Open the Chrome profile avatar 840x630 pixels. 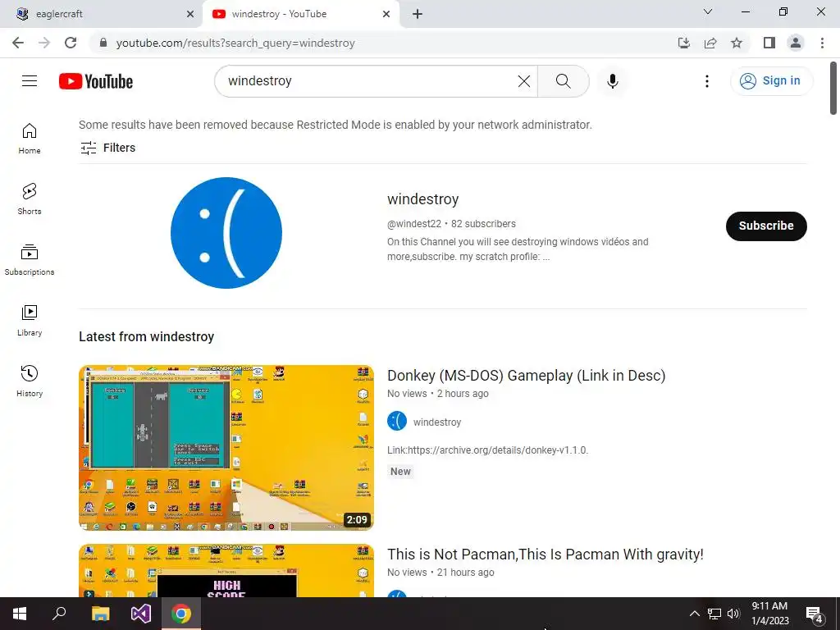(796, 43)
